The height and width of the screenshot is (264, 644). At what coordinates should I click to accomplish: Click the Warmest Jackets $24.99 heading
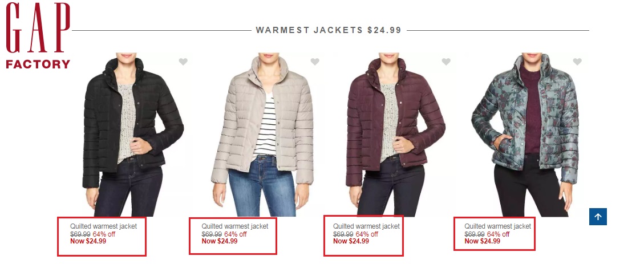click(x=329, y=30)
